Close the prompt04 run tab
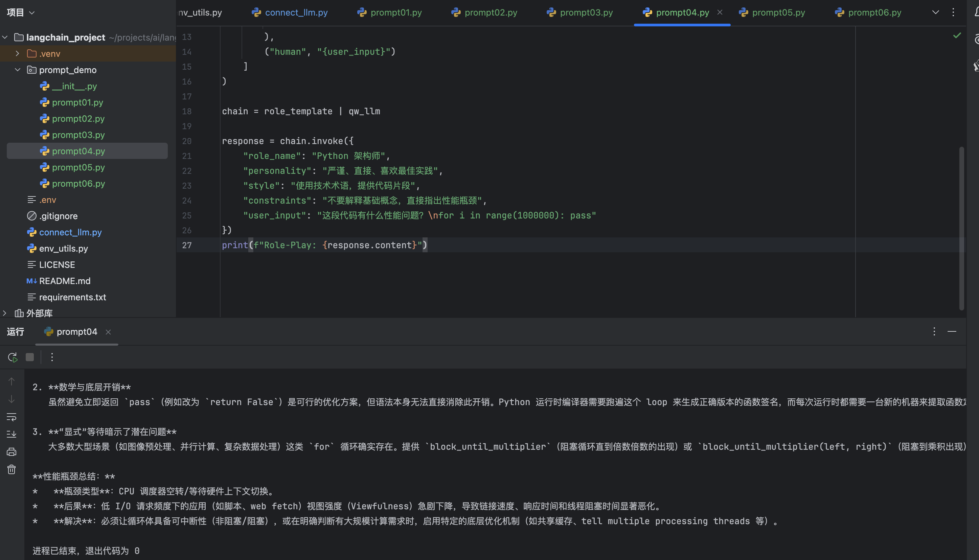The height and width of the screenshot is (560, 979). point(108,332)
